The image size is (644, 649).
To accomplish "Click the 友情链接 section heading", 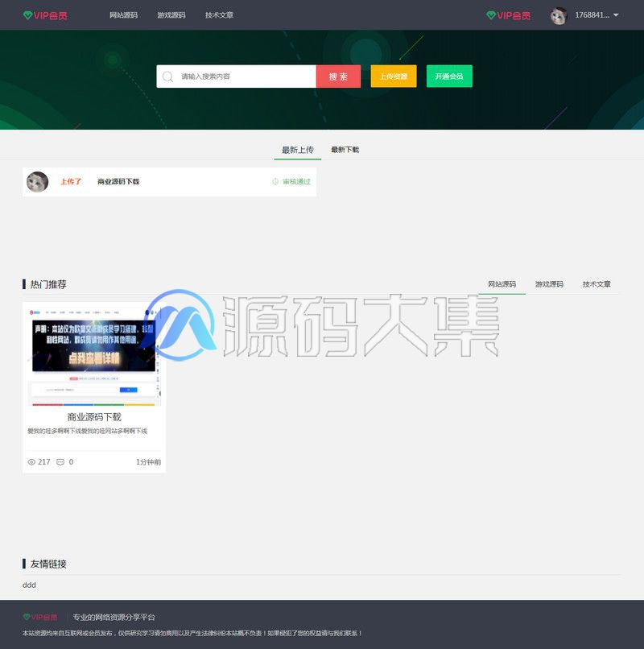I will click(48, 564).
